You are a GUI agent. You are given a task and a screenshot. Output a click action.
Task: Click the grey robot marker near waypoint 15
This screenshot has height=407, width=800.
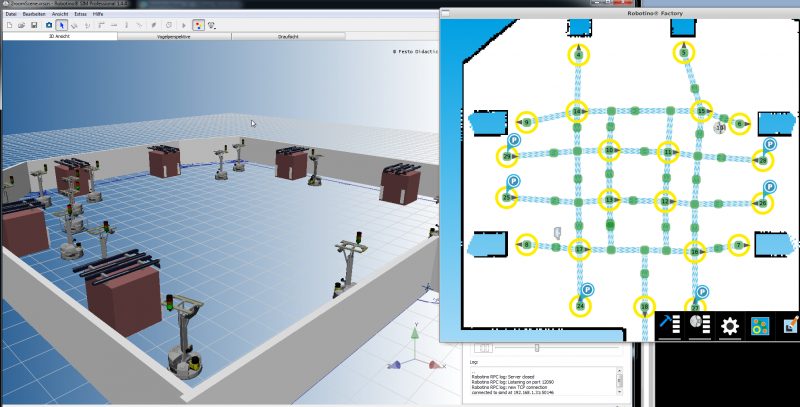720,128
